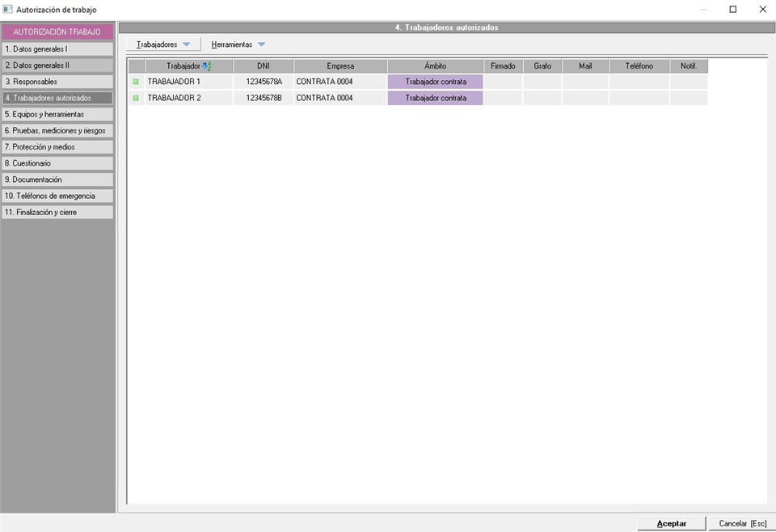This screenshot has width=776, height=532.
Task: Open the Trabajadores dropdown menu
Action: pos(163,44)
